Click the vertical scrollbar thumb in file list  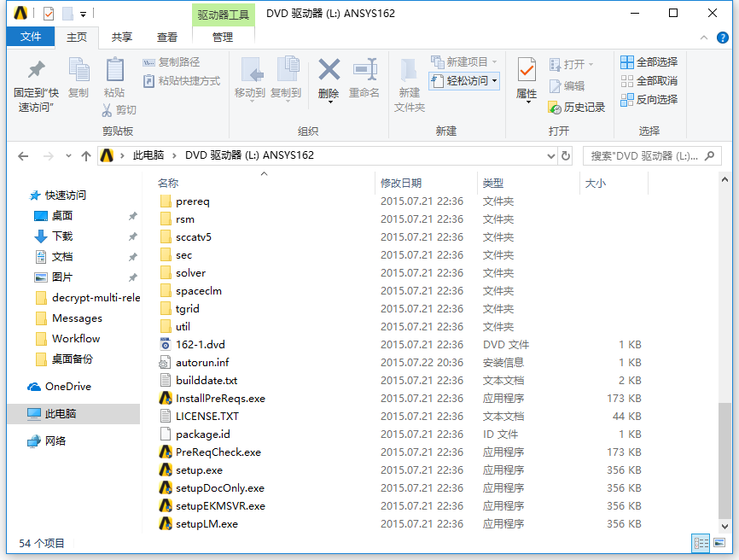[x=724, y=460]
